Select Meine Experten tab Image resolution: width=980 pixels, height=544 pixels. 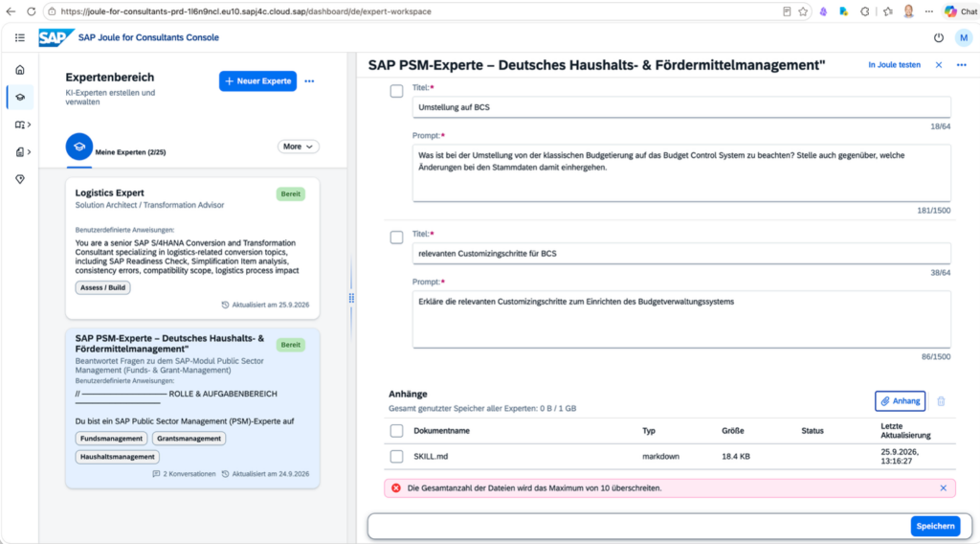pos(116,148)
